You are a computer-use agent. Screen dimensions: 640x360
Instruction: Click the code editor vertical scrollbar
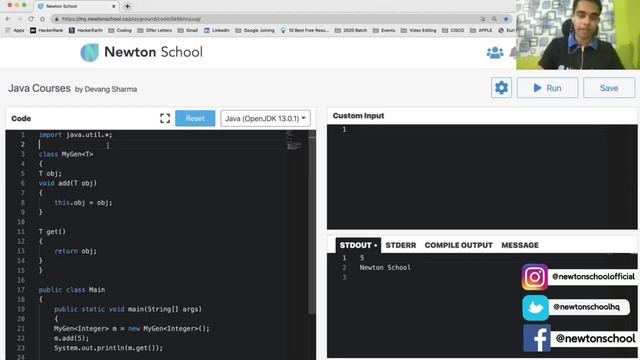(x=312, y=222)
